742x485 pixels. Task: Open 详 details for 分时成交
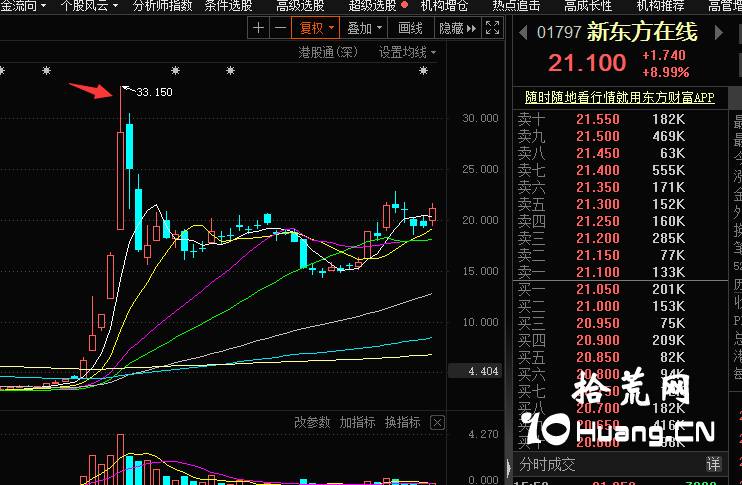click(713, 464)
